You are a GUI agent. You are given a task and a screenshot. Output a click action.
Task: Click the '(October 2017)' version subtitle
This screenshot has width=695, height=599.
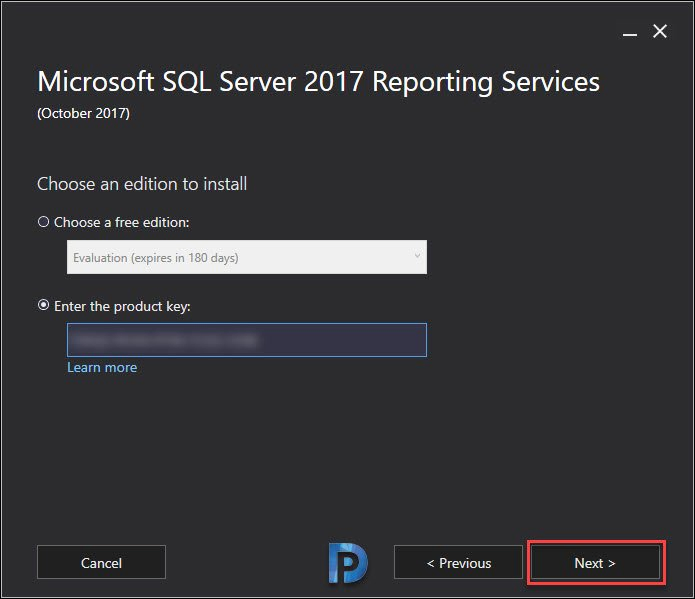pyautogui.click(x=83, y=114)
